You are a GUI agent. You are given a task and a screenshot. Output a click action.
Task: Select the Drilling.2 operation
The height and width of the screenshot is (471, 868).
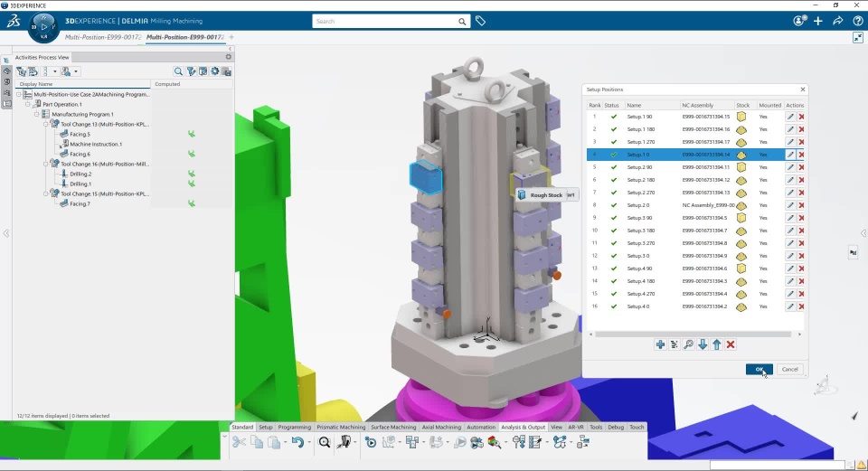point(80,174)
